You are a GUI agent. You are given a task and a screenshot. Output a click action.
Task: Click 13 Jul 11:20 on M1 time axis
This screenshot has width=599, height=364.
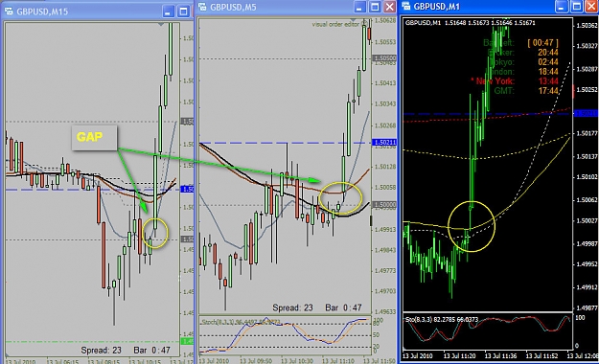pyautogui.click(x=460, y=356)
